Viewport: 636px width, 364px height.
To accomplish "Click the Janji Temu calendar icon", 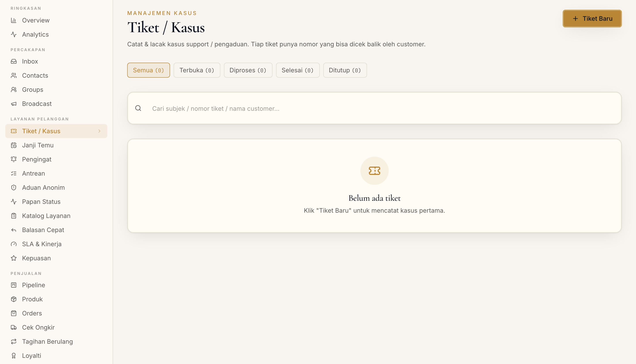I will 14,145.
